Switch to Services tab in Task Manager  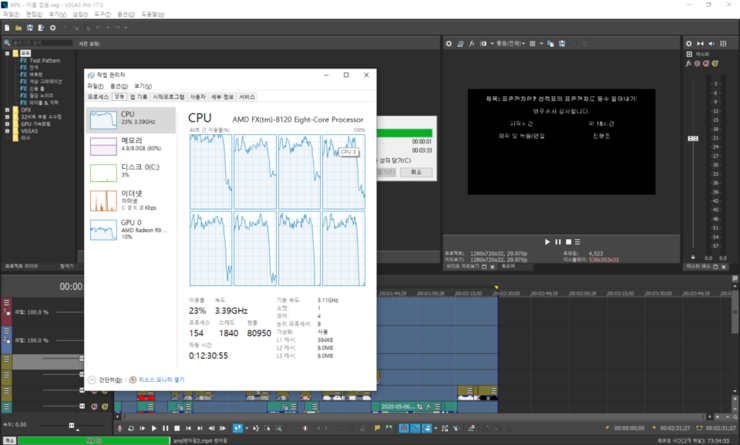pyautogui.click(x=247, y=97)
